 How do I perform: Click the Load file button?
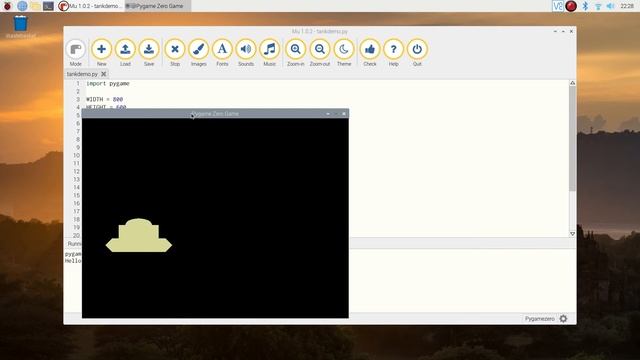coord(125,53)
